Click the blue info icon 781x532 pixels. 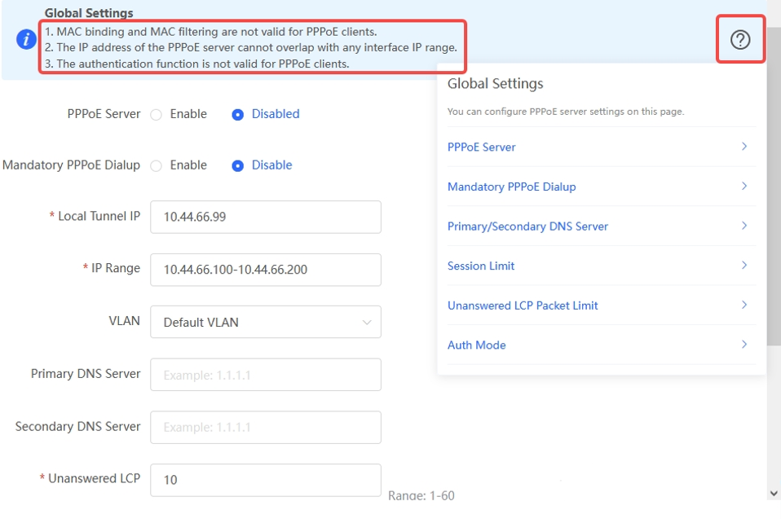[27, 39]
